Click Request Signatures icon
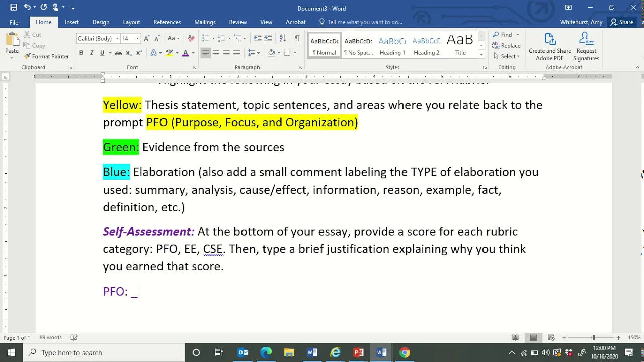The width and height of the screenshot is (644, 362). pos(586,47)
